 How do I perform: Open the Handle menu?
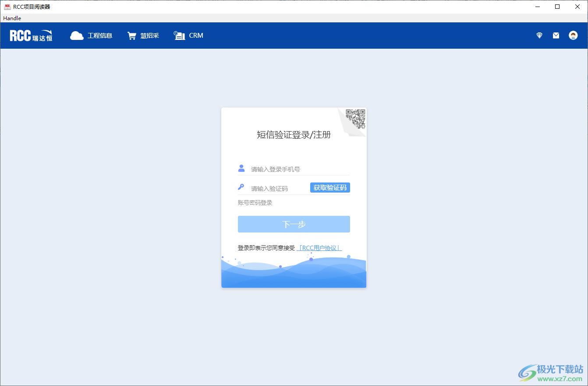click(x=11, y=18)
